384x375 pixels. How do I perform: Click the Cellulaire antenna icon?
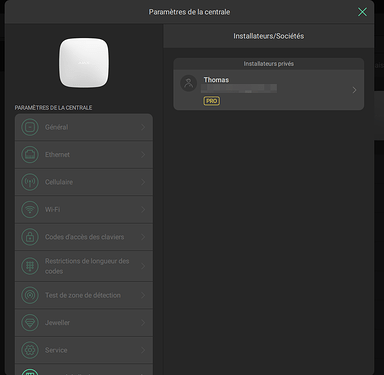[x=30, y=182]
